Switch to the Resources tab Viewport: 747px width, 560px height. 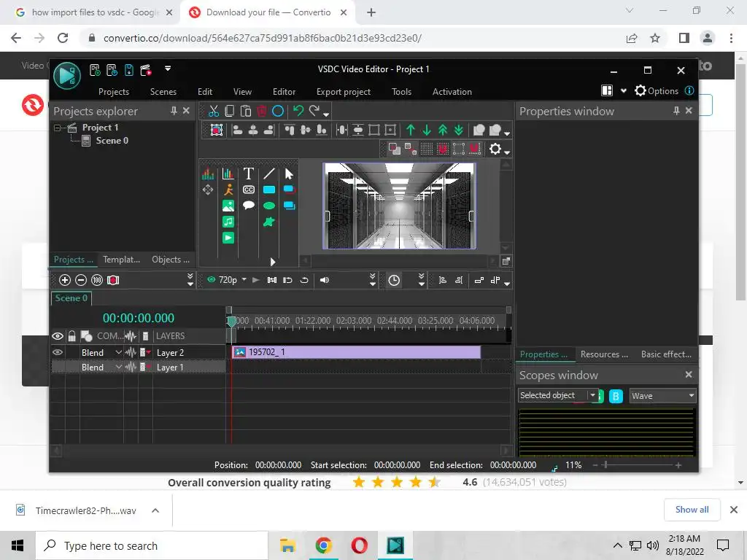(604, 354)
